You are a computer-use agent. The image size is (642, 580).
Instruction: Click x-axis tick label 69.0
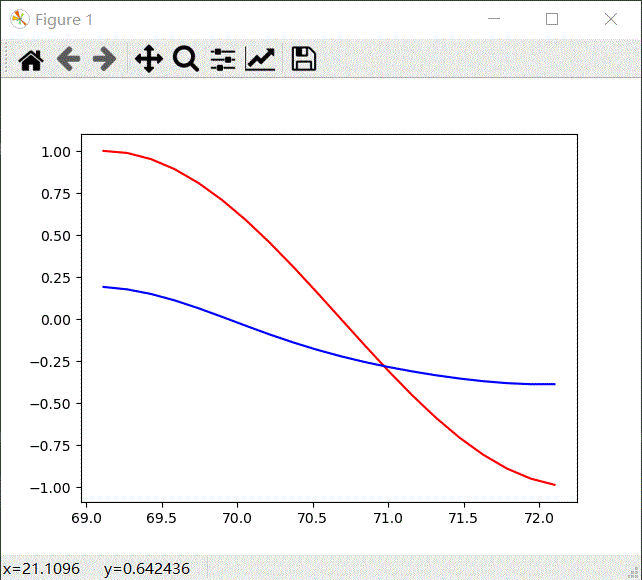point(86,518)
